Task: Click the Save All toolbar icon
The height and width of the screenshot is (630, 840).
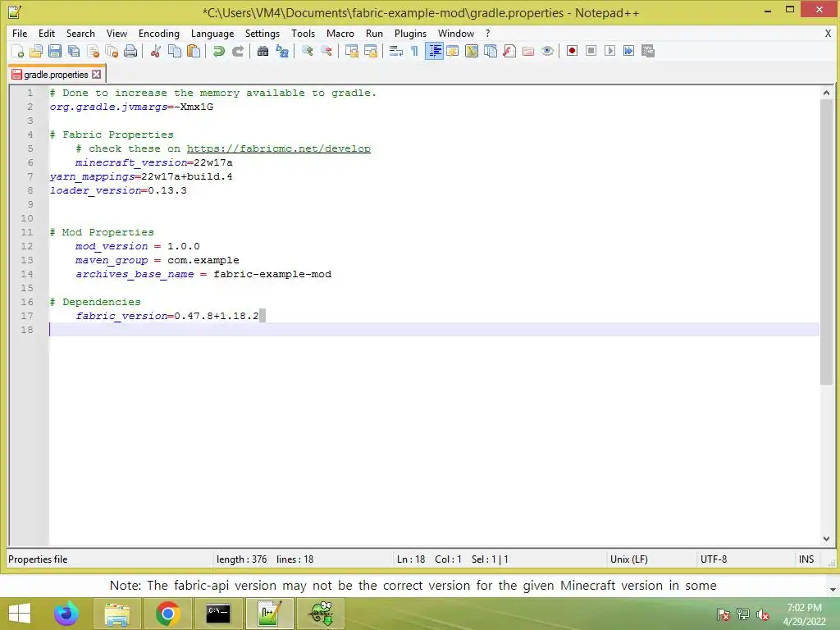Action: pos(74,51)
